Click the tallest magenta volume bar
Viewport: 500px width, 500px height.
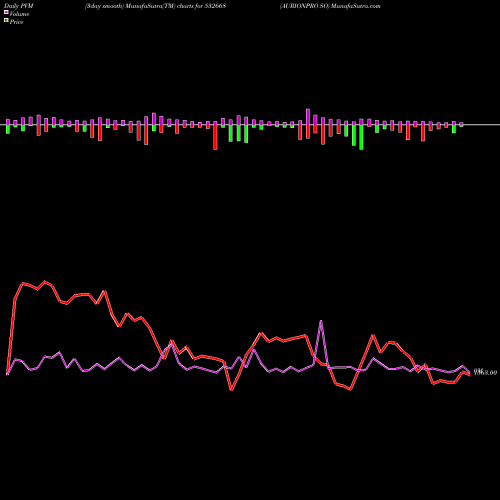pyautogui.click(x=308, y=117)
